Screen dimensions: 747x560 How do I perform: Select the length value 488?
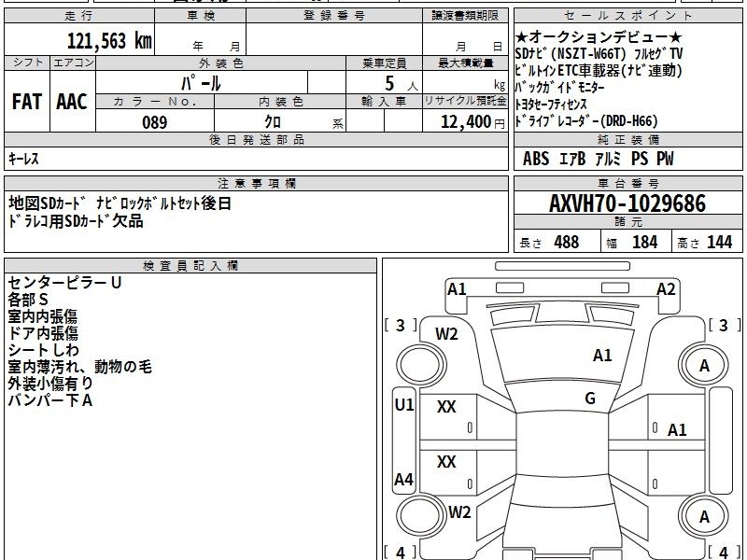(x=567, y=242)
